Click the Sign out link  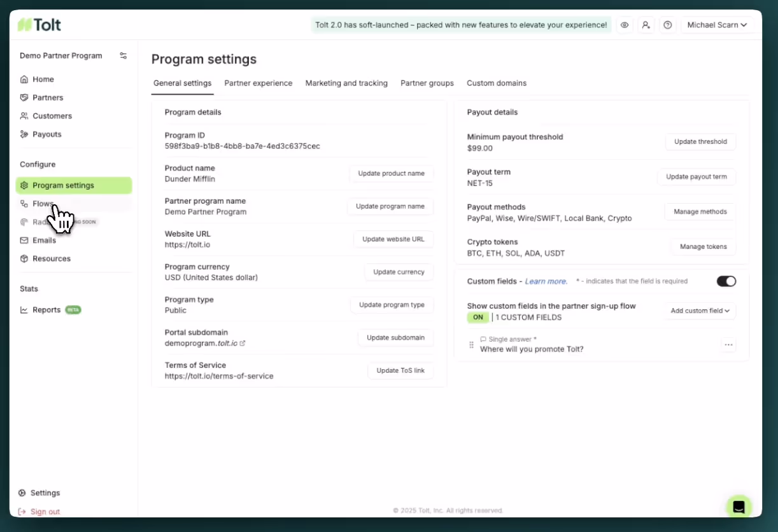coord(45,512)
